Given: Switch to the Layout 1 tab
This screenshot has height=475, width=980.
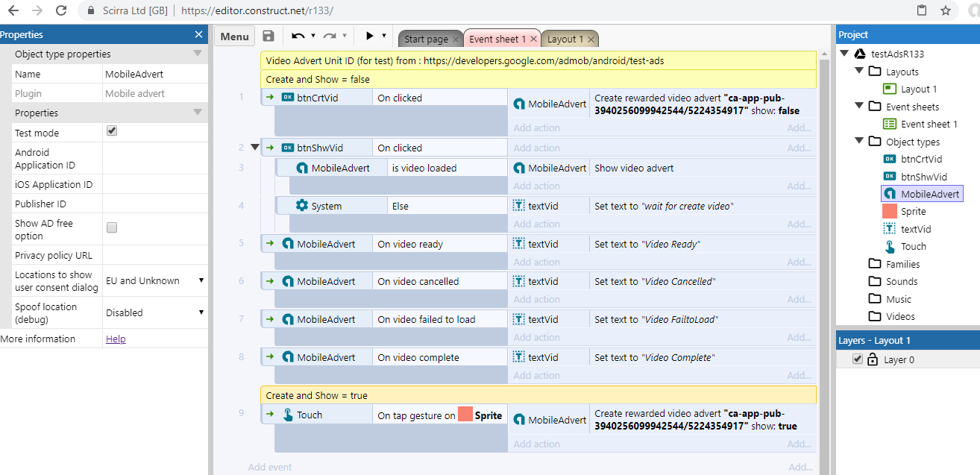Looking at the screenshot, I should (566, 39).
